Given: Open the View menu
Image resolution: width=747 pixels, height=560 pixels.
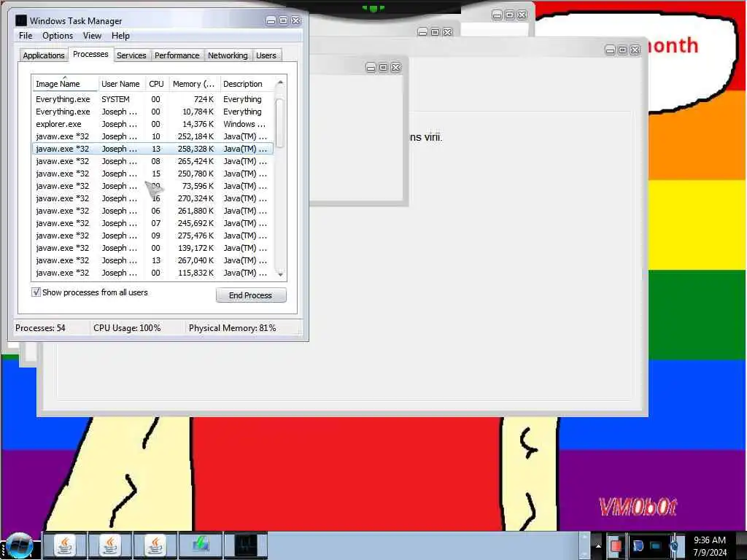Looking at the screenshot, I should point(92,36).
